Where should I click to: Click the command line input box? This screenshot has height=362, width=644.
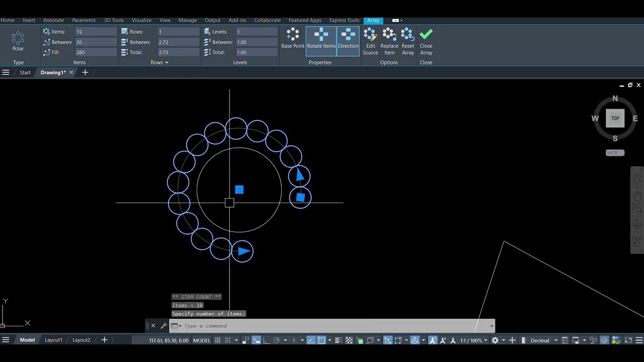point(332,326)
